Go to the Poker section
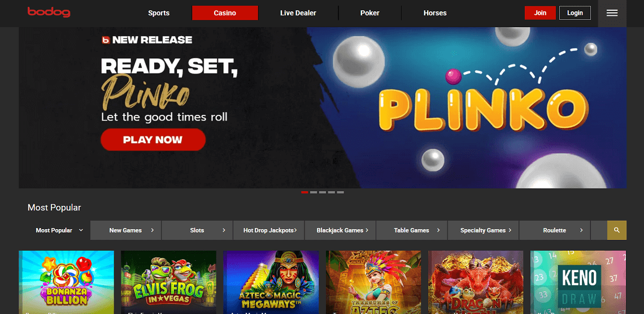644x314 pixels. 369,13
